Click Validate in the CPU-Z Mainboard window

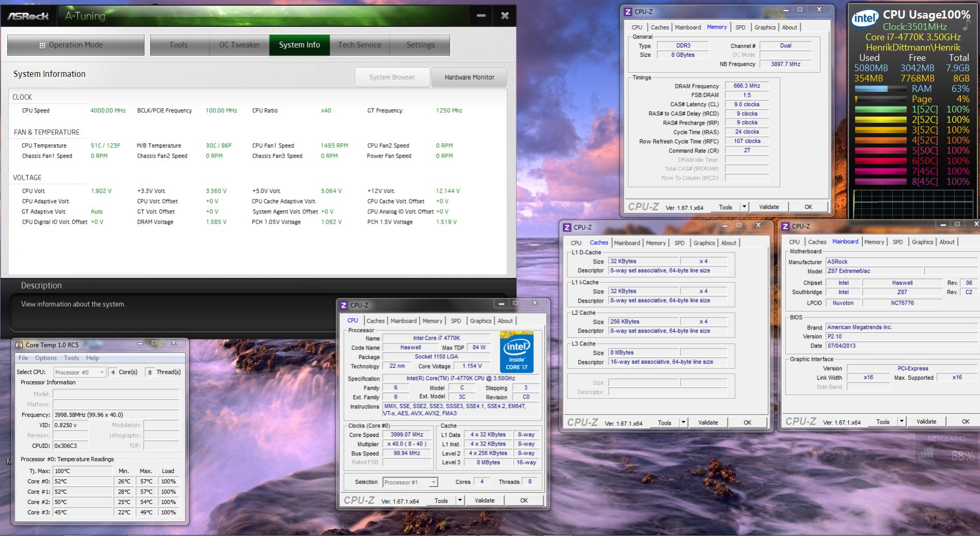tap(926, 421)
